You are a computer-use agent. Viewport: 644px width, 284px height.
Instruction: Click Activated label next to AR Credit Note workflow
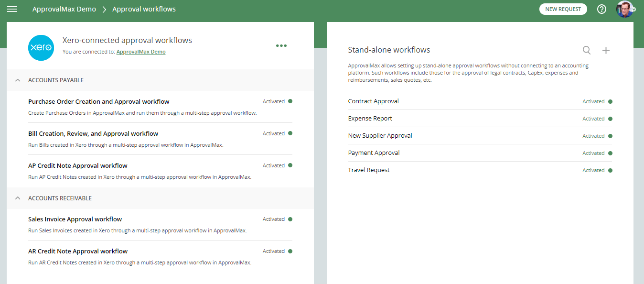point(274,251)
